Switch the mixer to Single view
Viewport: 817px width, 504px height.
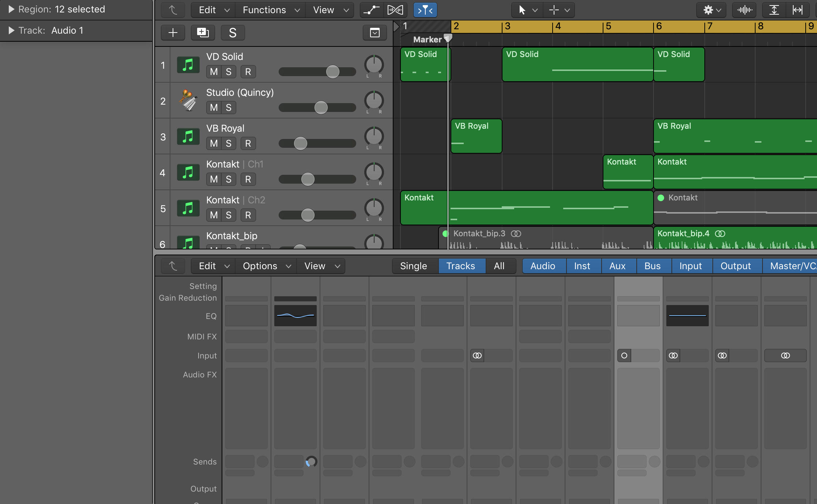pyautogui.click(x=413, y=266)
